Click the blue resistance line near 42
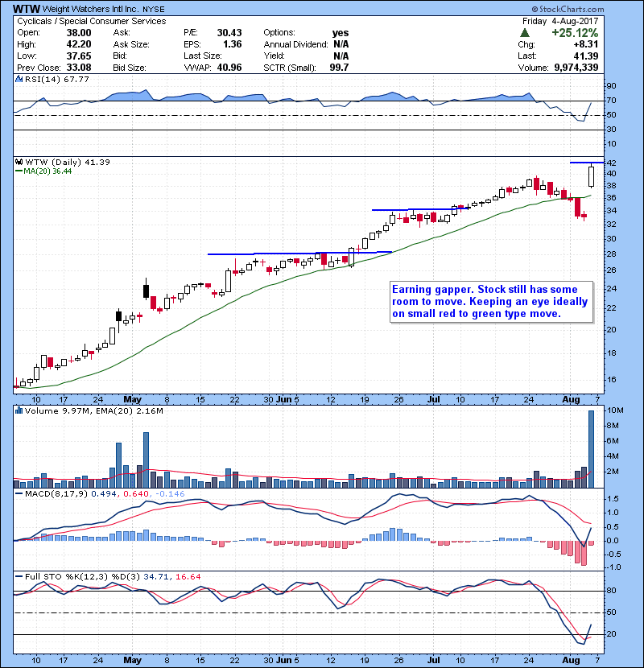Viewport: 644px width, 668px height. (587, 163)
